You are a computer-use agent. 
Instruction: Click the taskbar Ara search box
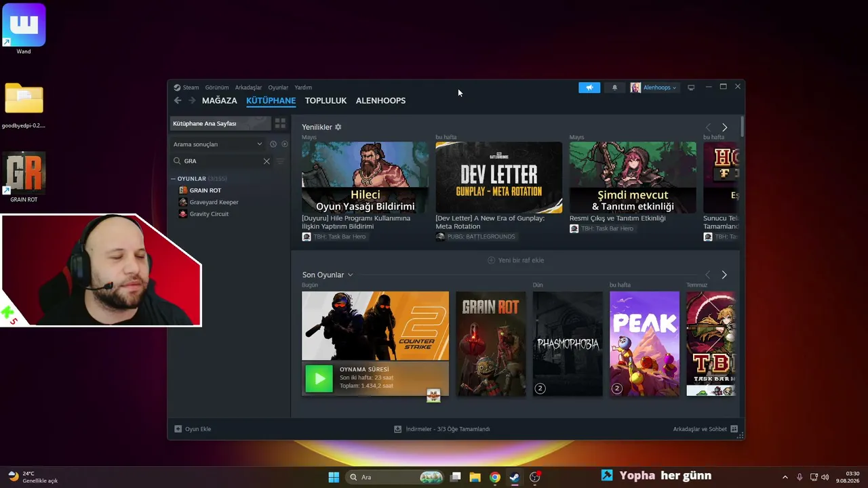[395, 477]
